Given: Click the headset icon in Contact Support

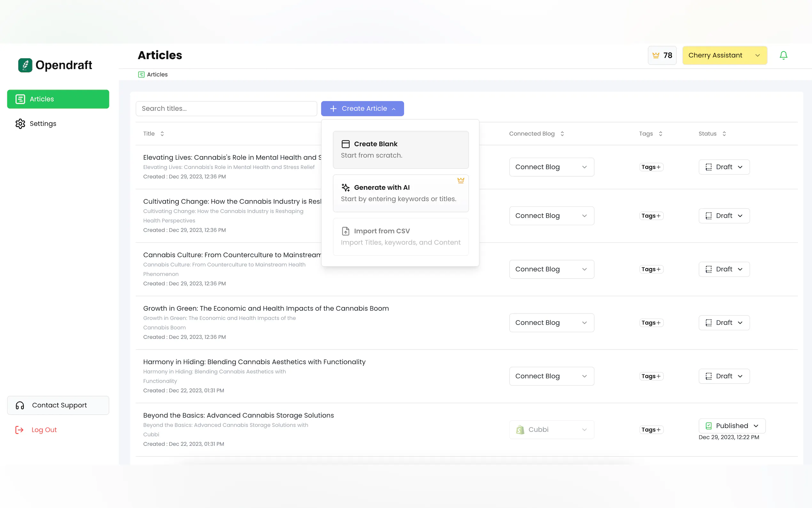Looking at the screenshot, I should [x=20, y=405].
